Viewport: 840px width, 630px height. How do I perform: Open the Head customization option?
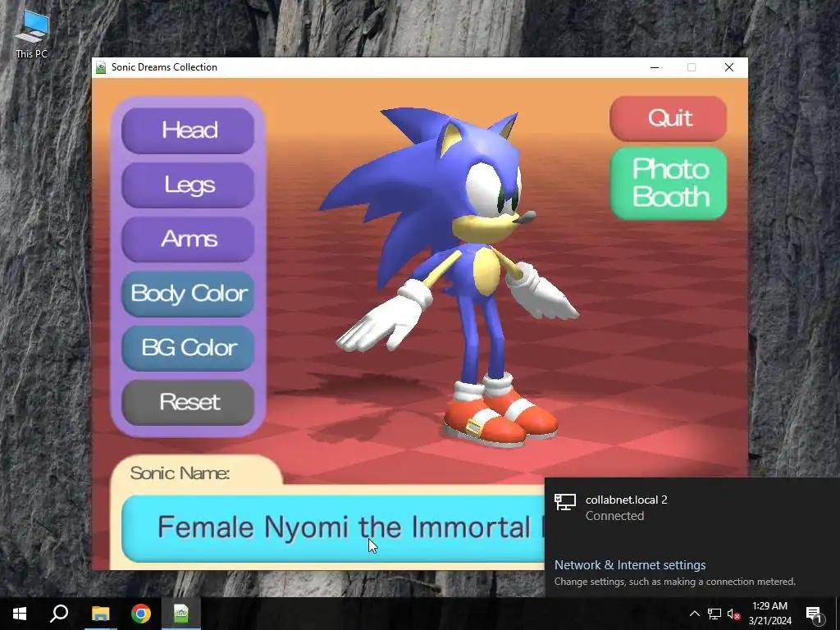[188, 130]
